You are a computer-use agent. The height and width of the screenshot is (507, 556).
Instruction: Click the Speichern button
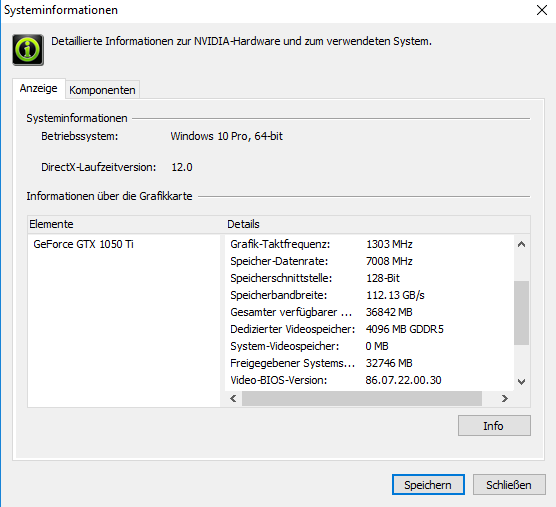tap(428, 485)
